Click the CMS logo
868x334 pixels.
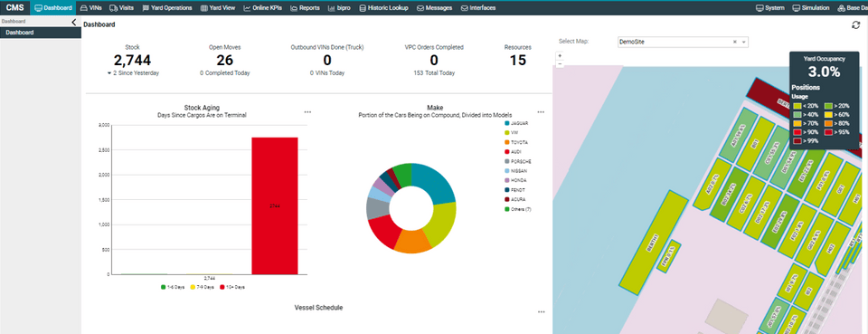click(15, 8)
